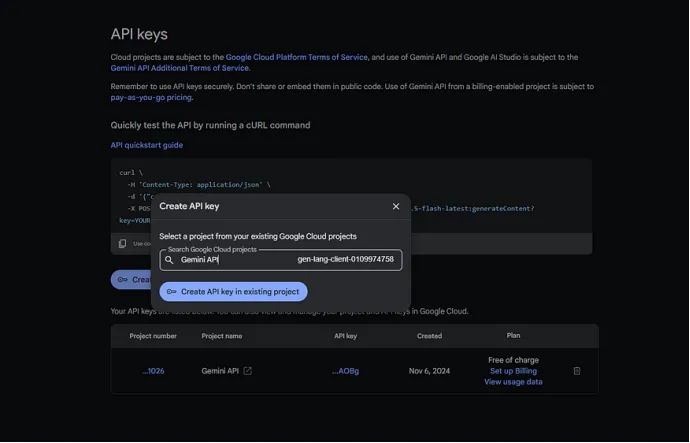Click the Project number column header
The height and width of the screenshot is (443, 690).
(x=153, y=336)
